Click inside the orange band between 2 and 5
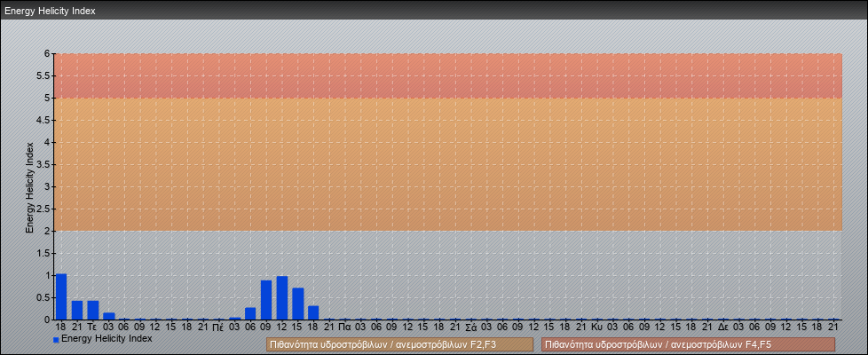 pyautogui.click(x=444, y=164)
